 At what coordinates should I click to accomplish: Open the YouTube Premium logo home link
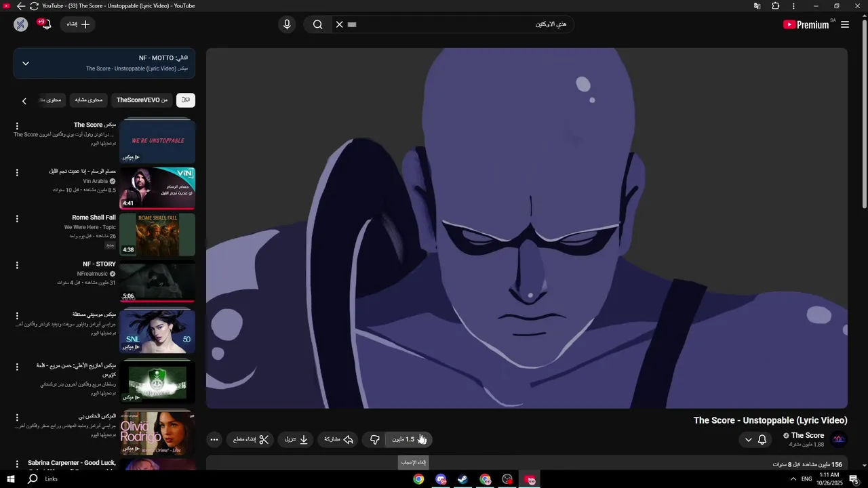click(806, 24)
